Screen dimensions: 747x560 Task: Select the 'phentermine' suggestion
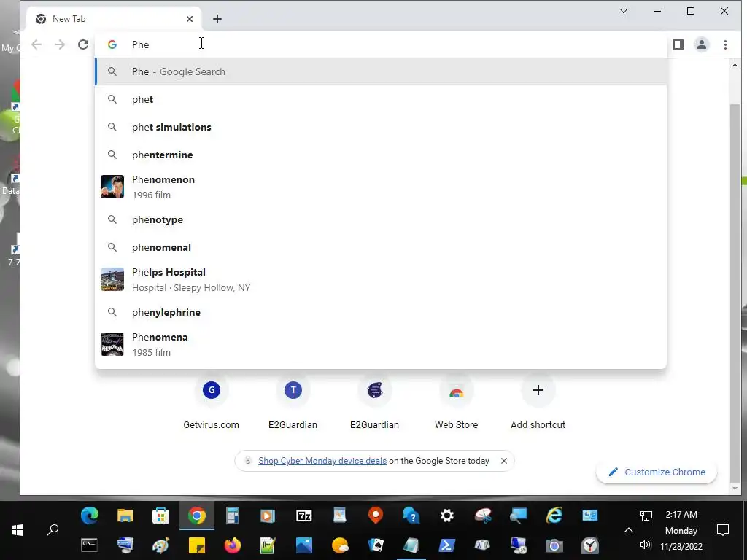click(381, 155)
